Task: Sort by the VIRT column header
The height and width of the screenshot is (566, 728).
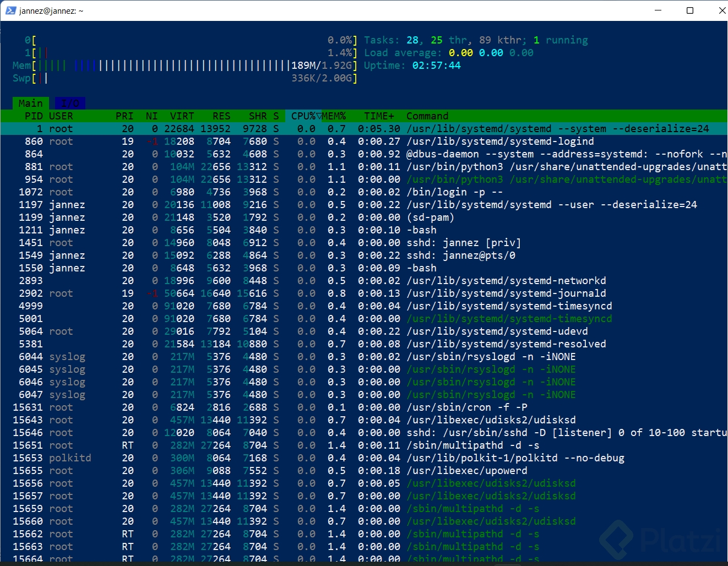Action: [182, 116]
